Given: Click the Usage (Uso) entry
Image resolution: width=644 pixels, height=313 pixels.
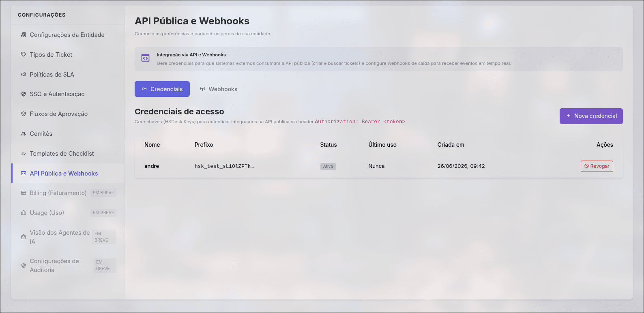Looking at the screenshot, I should click(68, 213).
